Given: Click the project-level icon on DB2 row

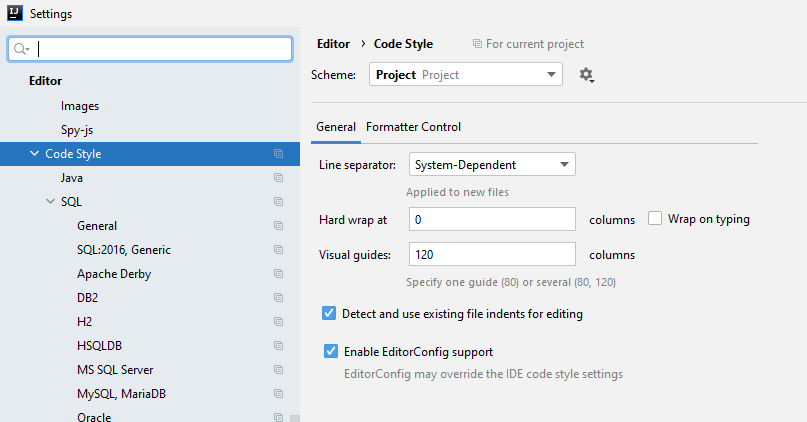Looking at the screenshot, I should [x=278, y=297].
